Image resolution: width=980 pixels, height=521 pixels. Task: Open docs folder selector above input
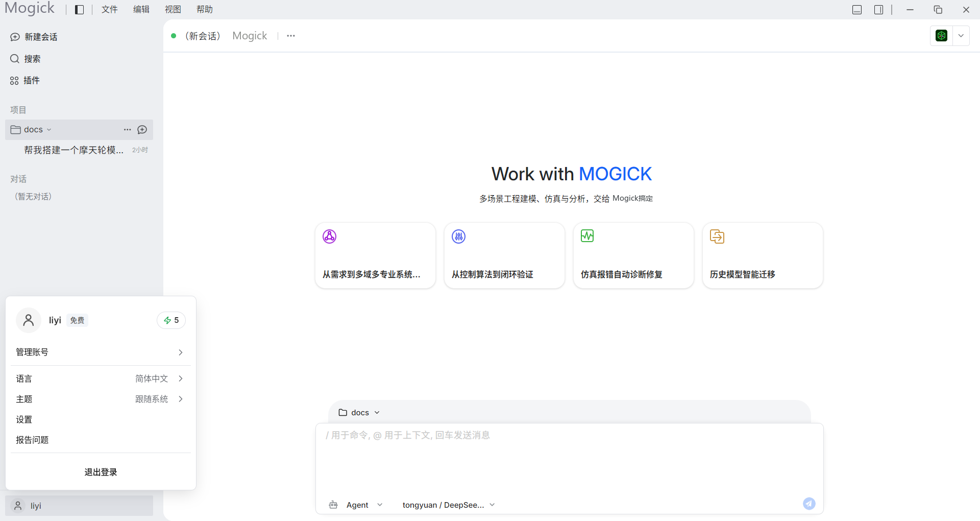pos(359,413)
